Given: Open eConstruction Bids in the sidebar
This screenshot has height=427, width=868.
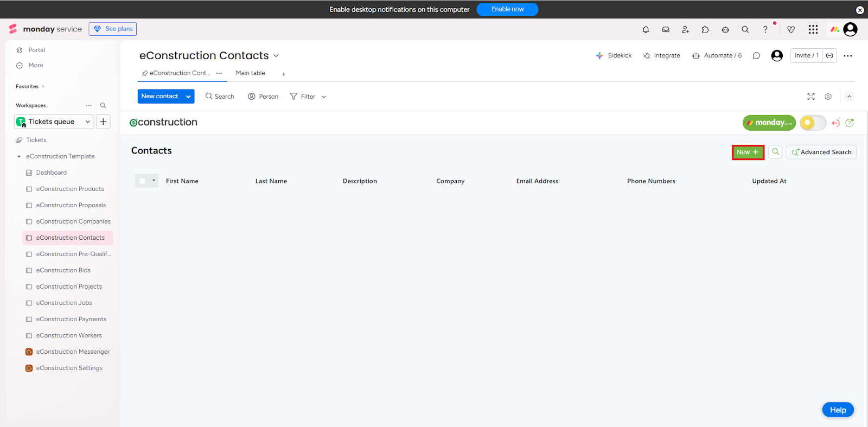Looking at the screenshot, I should click(x=63, y=270).
